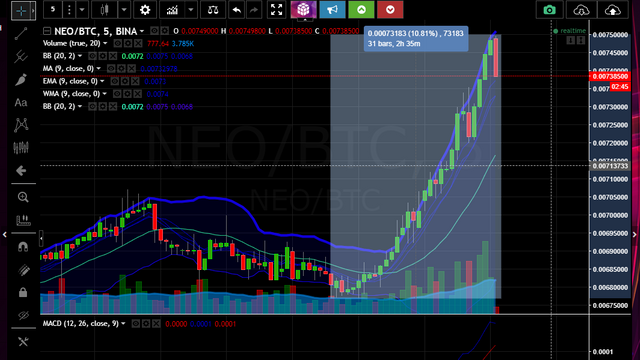Toggle lock all drawing tools
The width and height of the screenshot is (640, 360).
click(23, 292)
